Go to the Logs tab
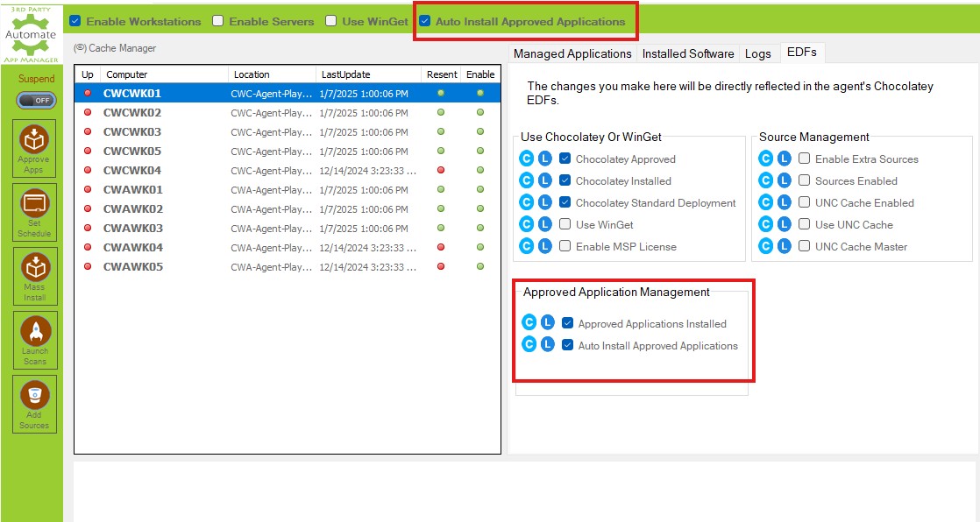The width and height of the screenshot is (980, 522). click(x=757, y=53)
